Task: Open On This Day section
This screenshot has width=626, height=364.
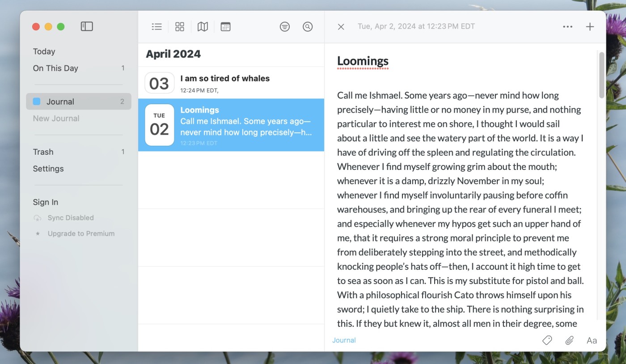Action: tap(55, 68)
